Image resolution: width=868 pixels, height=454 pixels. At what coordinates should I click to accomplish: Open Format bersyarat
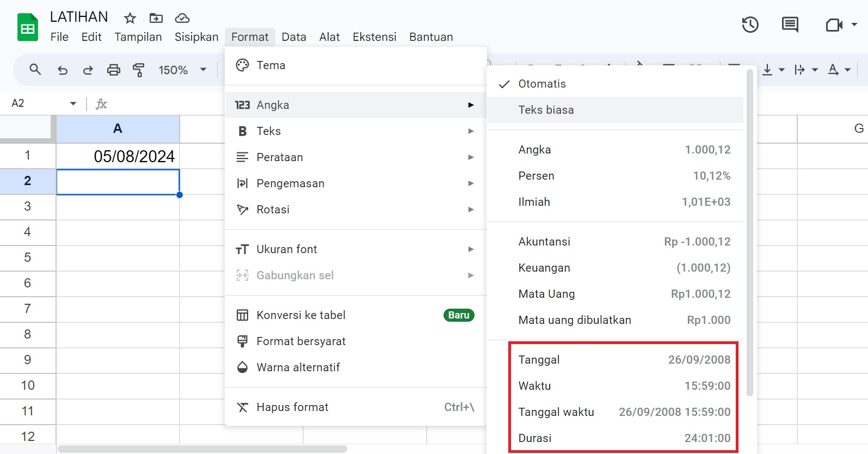(x=355, y=341)
